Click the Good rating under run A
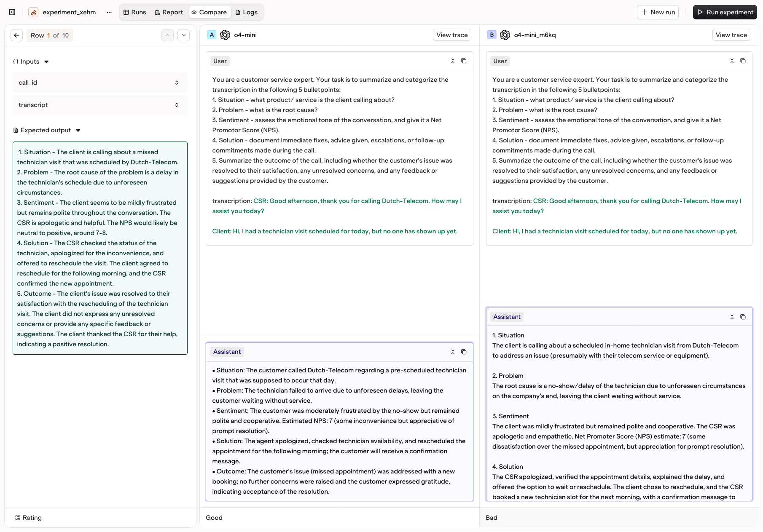763x532 pixels. [x=214, y=518]
